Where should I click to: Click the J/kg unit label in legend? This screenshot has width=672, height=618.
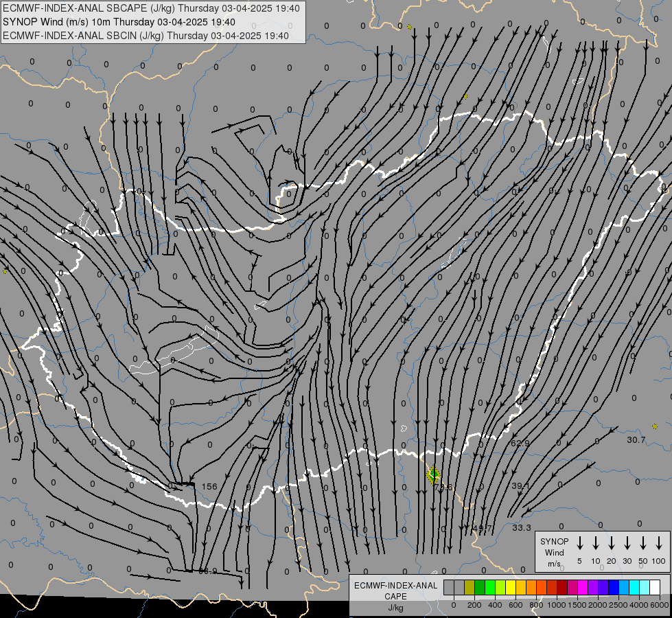395,608
